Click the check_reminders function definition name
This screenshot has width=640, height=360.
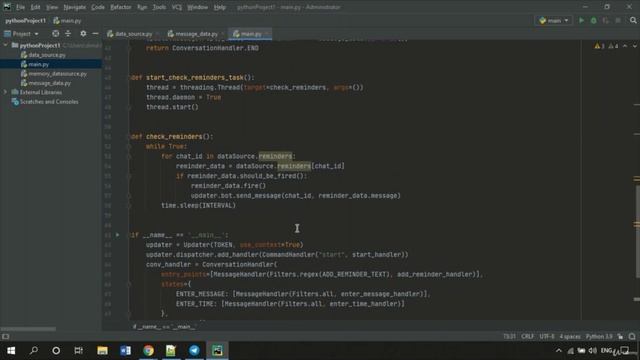(x=174, y=137)
